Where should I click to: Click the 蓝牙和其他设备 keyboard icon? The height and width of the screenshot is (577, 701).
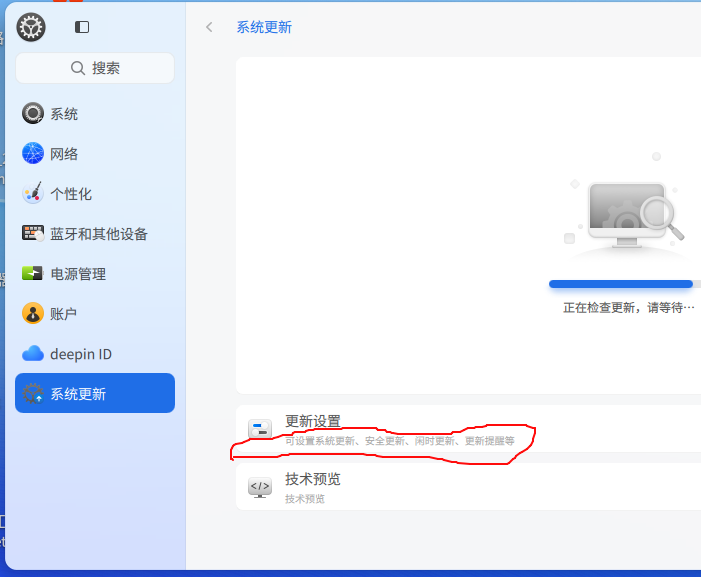point(33,233)
